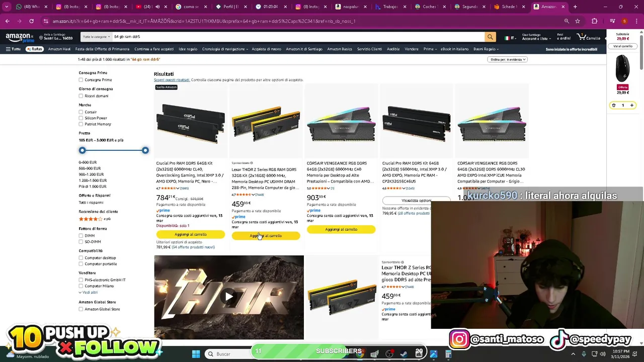Open the Tutte hamburger menu
Image resolution: width=644 pixels, height=362 pixels.
pyautogui.click(x=13, y=49)
